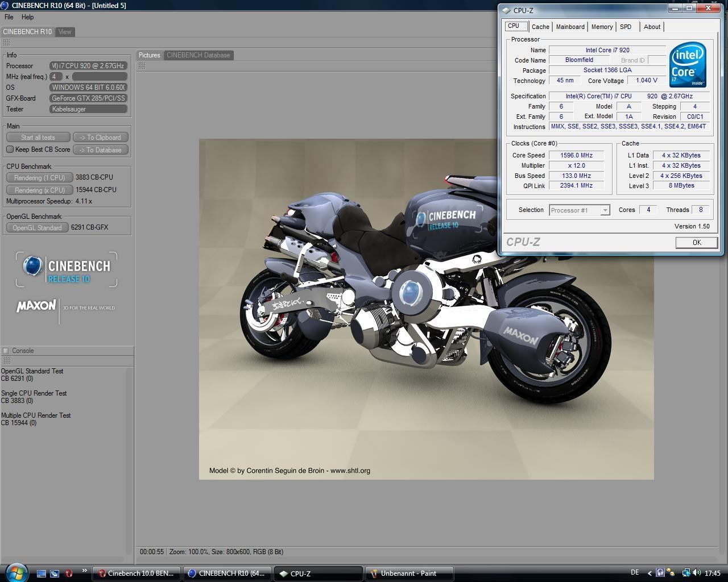Switch to CPU-Z taskbar button
This screenshot has width=728, height=582.
(318, 573)
